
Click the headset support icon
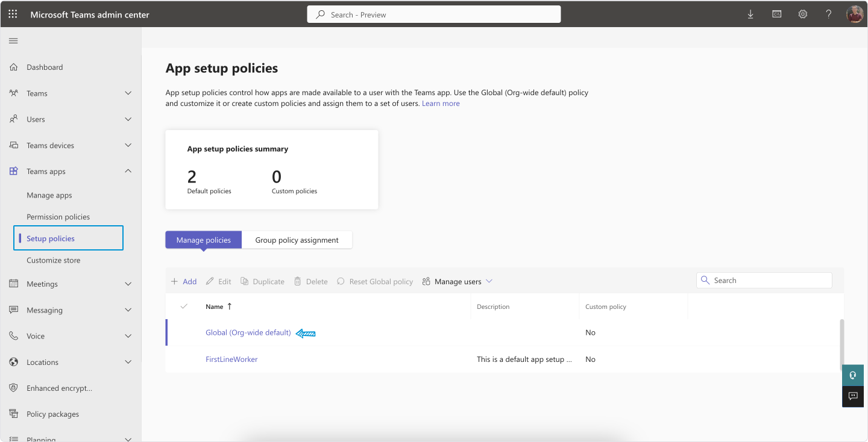(x=853, y=375)
